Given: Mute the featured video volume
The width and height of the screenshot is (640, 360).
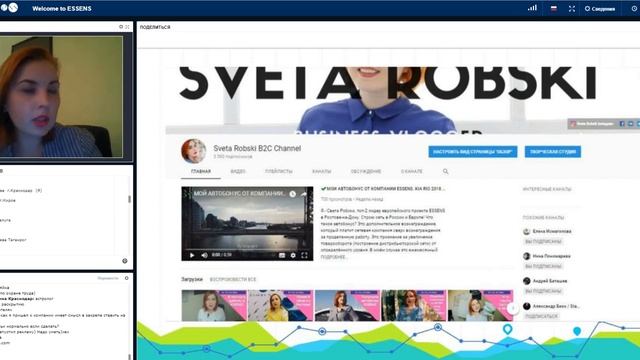Looking at the screenshot, I should pyautogui.click(x=204, y=255).
